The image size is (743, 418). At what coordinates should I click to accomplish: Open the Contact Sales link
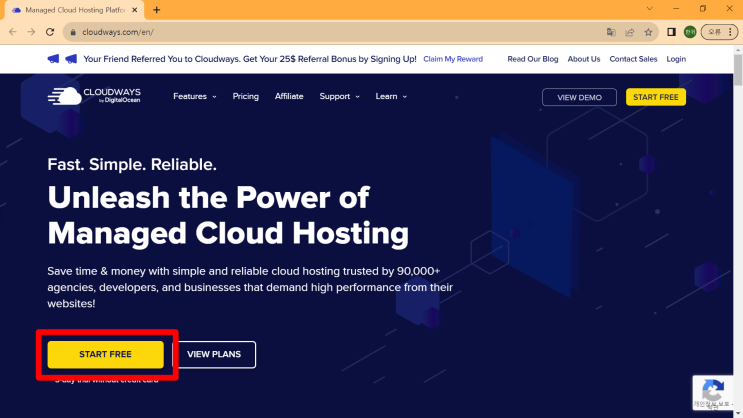tap(633, 59)
